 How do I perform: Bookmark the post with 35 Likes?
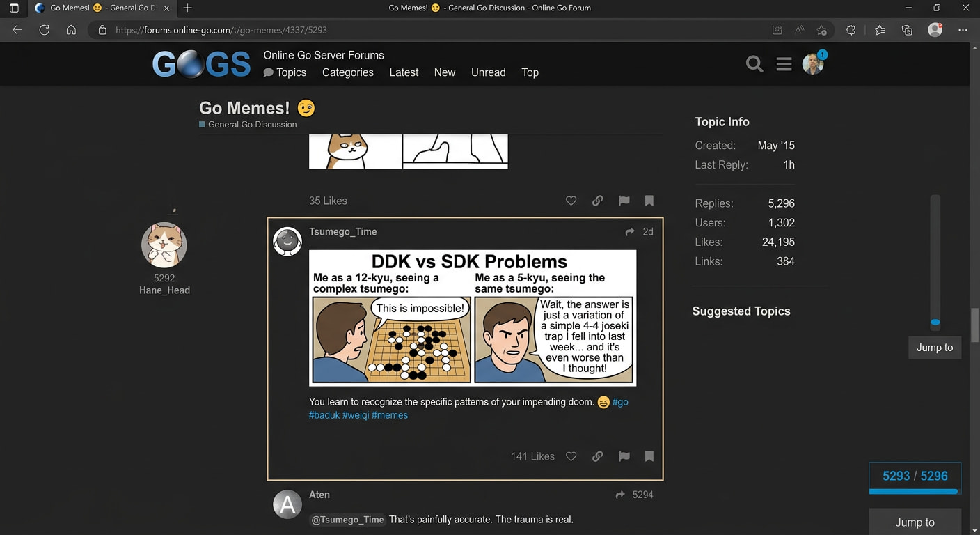point(649,201)
